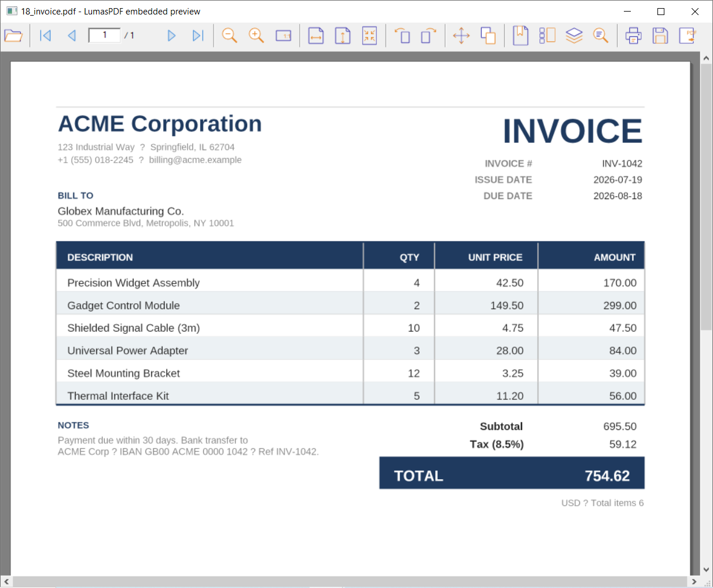The image size is (713, 588).
Task: Fit whole page in window
Action: click(x=369, y=36)
